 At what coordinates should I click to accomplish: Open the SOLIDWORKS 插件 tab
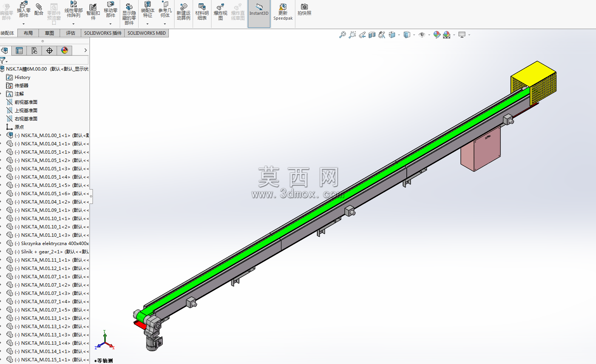coord(103,33)
